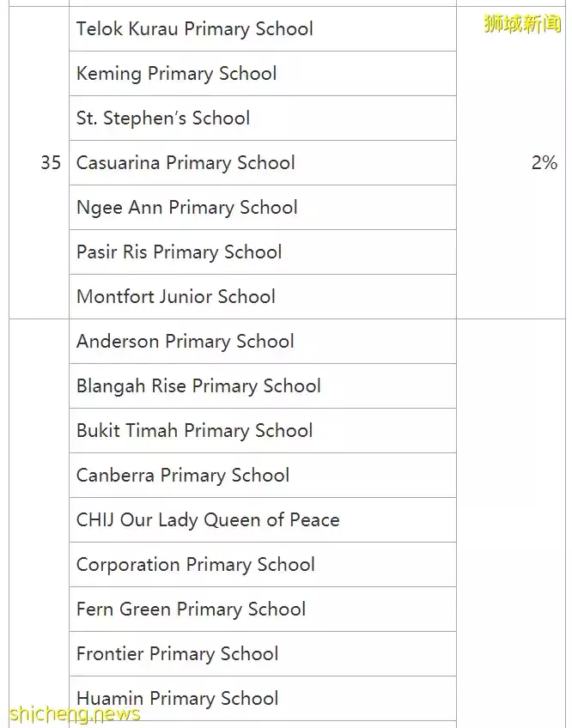572x728 pixels.
Task: Click the rank number 35 cell
Action: (x=51, y=163)
